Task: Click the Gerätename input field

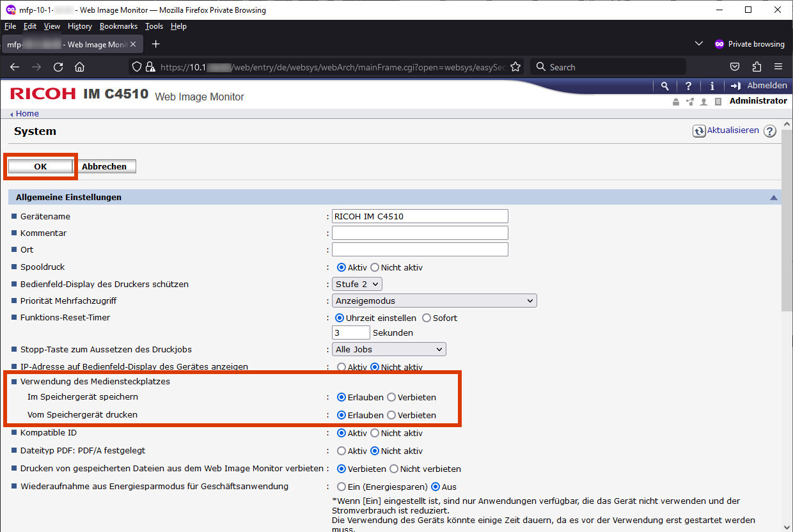Action: pyautogui.click(x=420, y=216)
